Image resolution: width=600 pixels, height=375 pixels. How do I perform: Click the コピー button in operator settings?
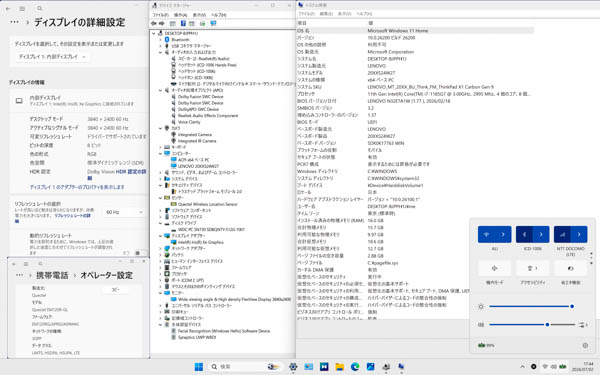click(x=116, y=290)
